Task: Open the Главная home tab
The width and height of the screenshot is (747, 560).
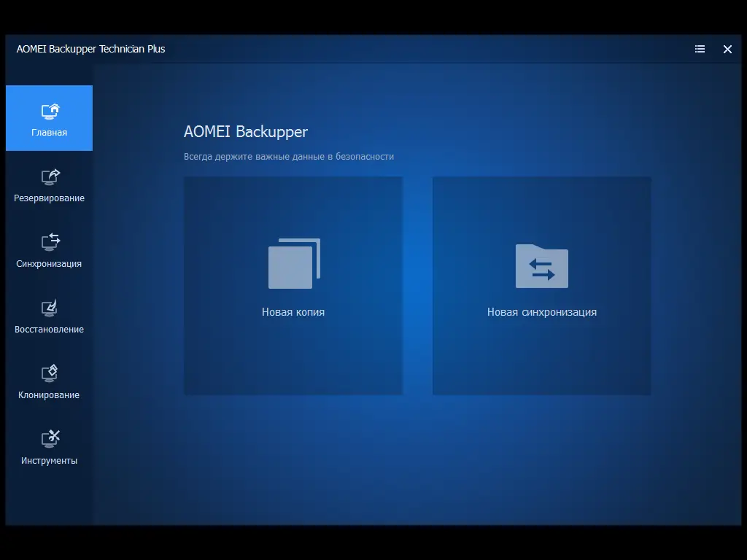Action: tap(49, 118)
